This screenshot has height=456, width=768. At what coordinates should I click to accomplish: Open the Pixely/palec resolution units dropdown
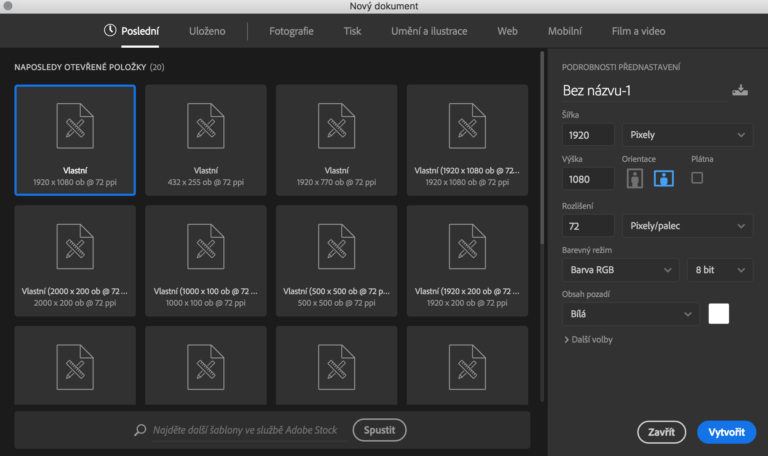coord(687,227)
